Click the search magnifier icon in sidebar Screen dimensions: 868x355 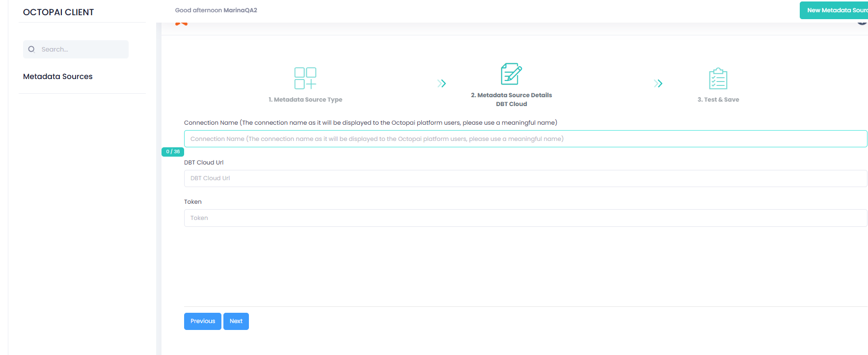31,49
